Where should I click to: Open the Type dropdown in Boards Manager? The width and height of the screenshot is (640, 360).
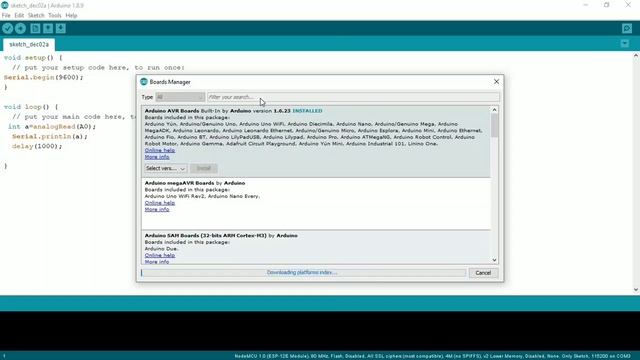(x=180, y=97)
